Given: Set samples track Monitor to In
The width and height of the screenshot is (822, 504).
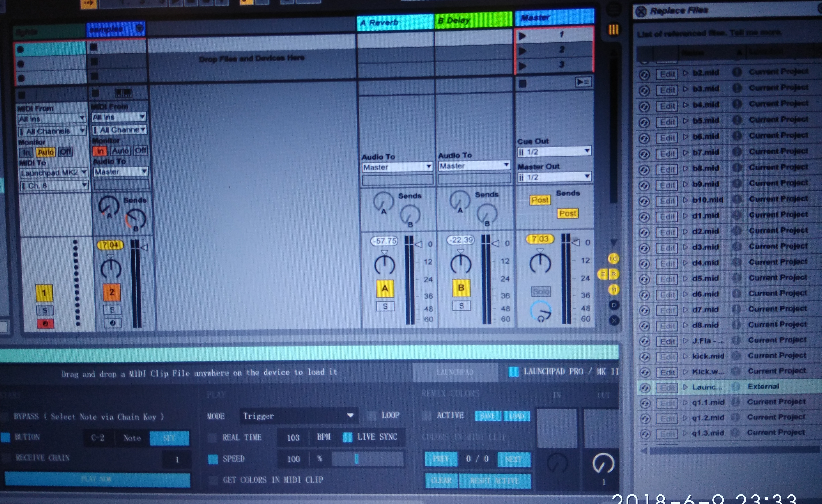Looking at the screenshot, I should click(100, 151).
